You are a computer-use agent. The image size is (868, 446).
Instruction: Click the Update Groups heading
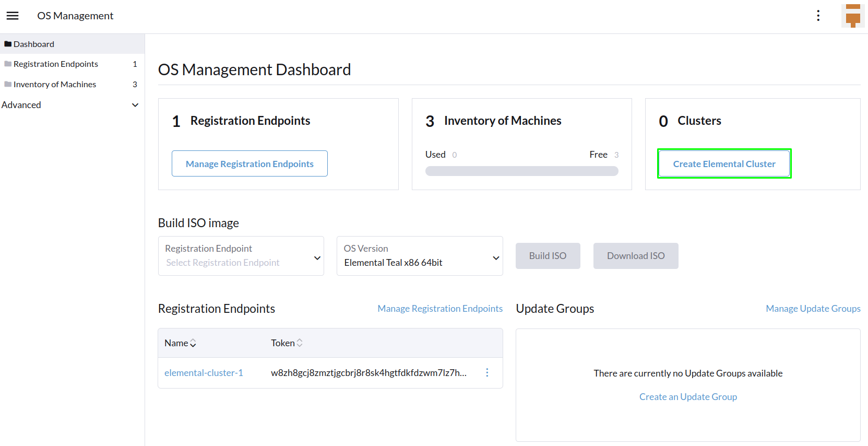(x=555, y=309)
